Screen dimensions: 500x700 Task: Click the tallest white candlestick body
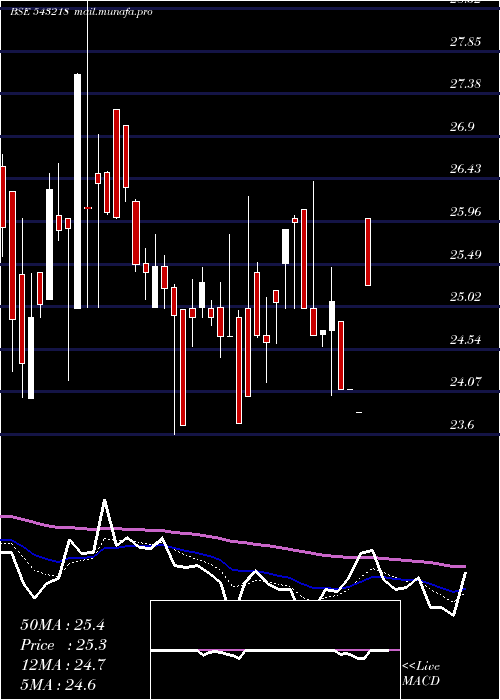[78, 191]
